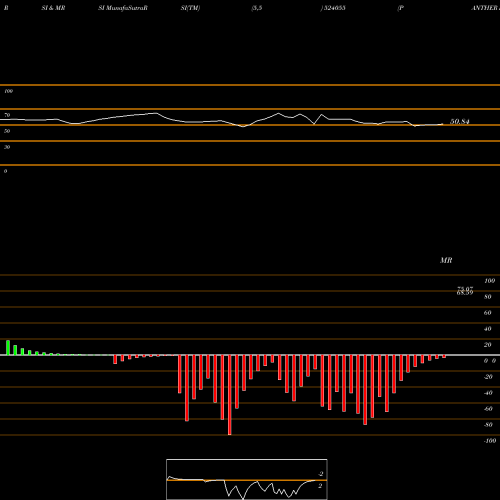
Task: Click the -2 label in the mini chart
Action: [x=321, y=474]
